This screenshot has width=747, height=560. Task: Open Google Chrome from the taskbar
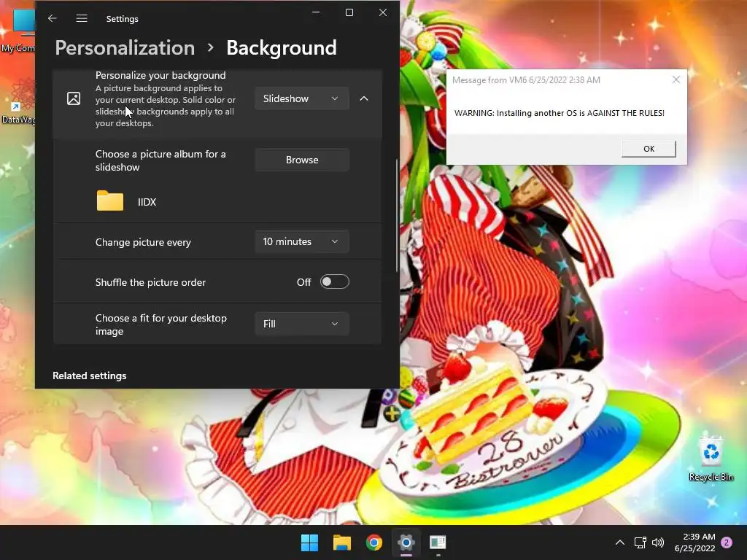point(374,542)
